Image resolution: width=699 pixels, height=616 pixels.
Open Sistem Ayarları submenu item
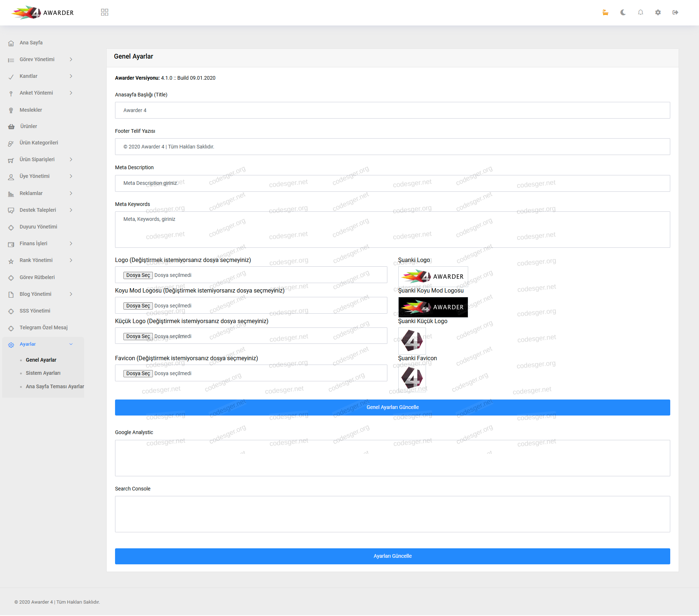coord(43,373)
